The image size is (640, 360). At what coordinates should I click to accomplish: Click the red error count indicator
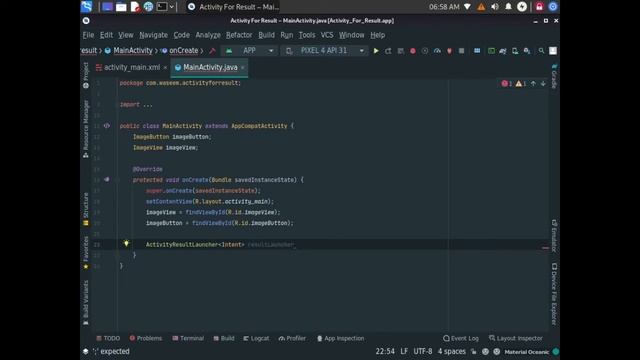click(x=507, y=84)
